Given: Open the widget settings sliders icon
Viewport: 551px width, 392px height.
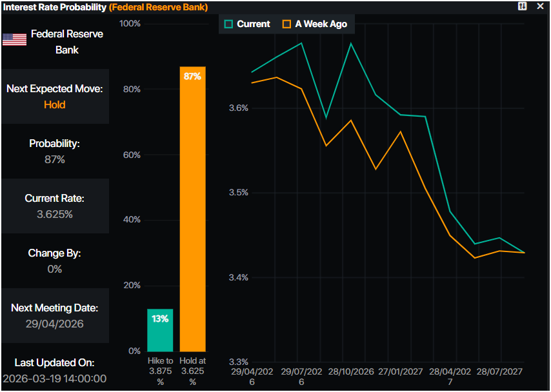Looking at the screenshot, I should click(x=523, y=6).
